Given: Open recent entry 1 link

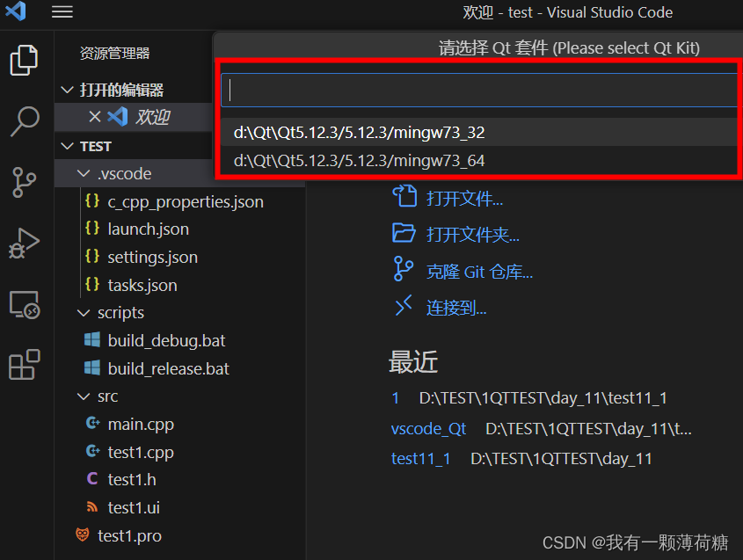Looking at the screenshot, I should click(x=395, y=398).
